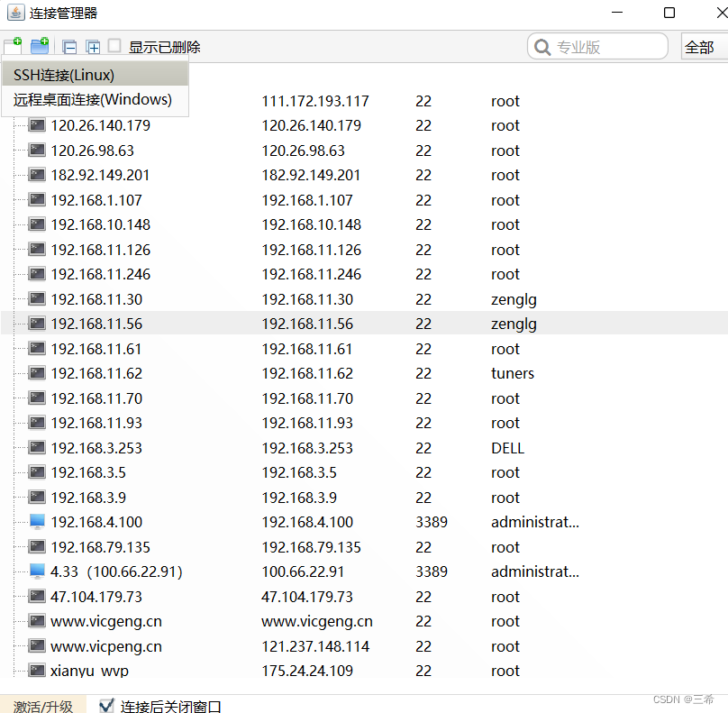Click the new folder icon on the toolbar
The height and width of the screenshot is (713, 728).
coord(37,46)
